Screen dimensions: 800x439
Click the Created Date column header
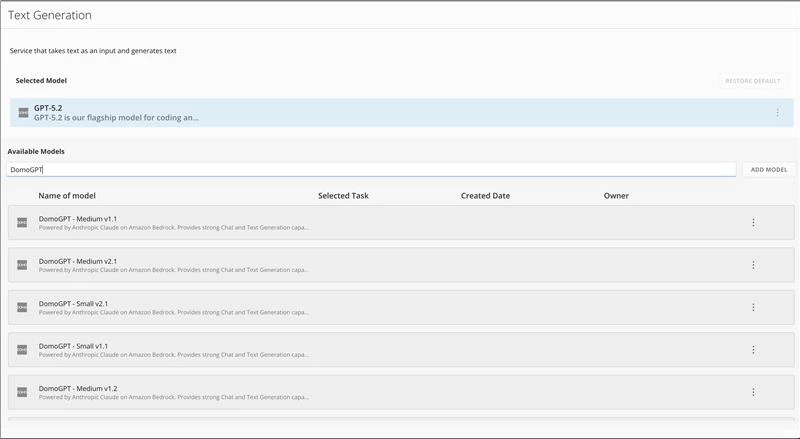[485, 196]
